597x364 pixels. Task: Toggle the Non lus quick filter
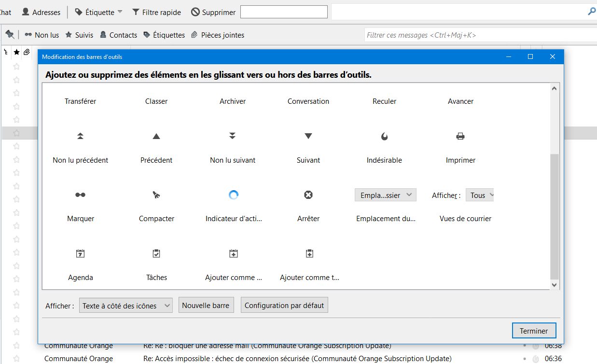[42, 35]
